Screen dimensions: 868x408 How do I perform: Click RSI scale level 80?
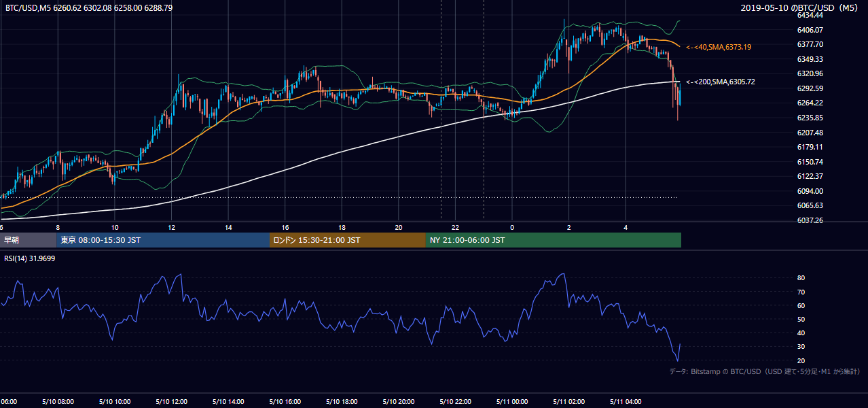coord(801,278)
